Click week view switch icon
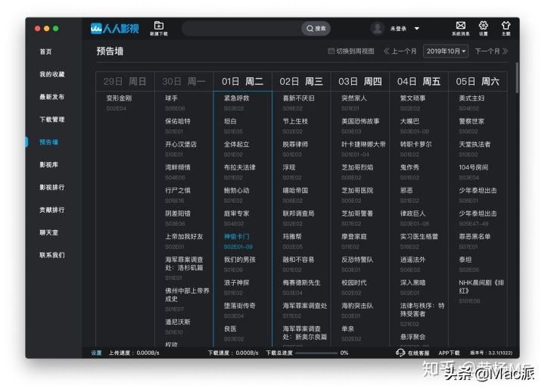 tap(331, 51)
